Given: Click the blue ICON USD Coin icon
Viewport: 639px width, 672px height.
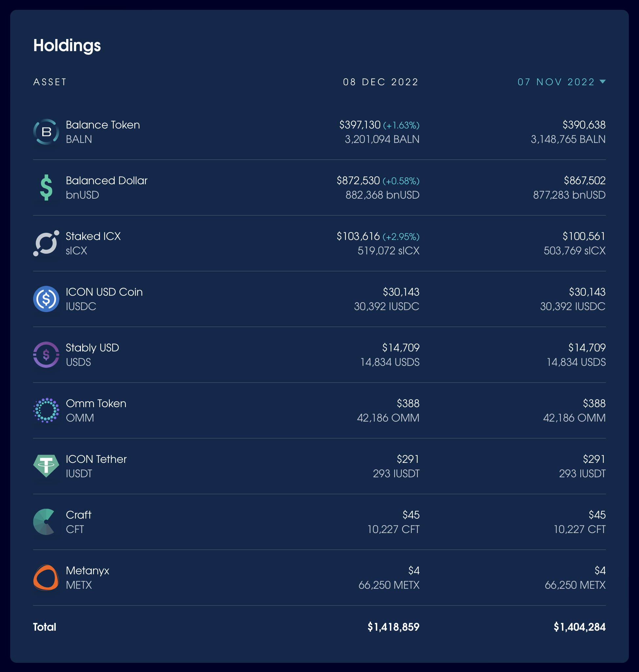Looking at the screenshot, I should coord(46,299).
